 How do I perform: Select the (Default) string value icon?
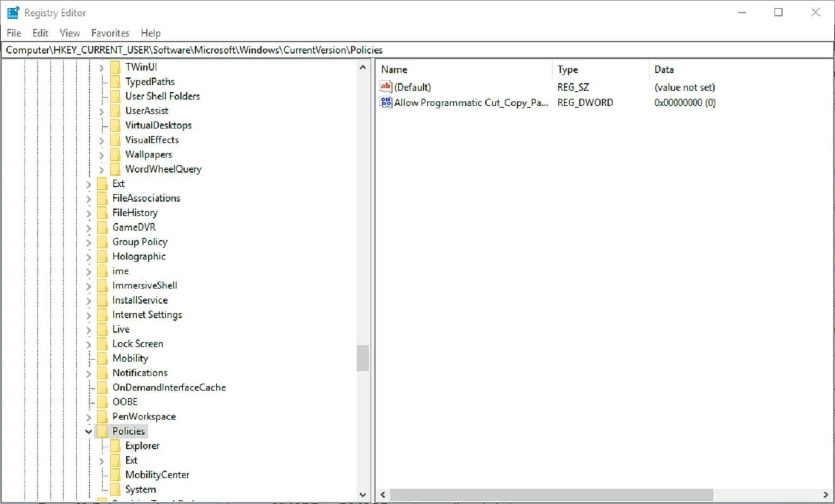click(x=386, y=87)
